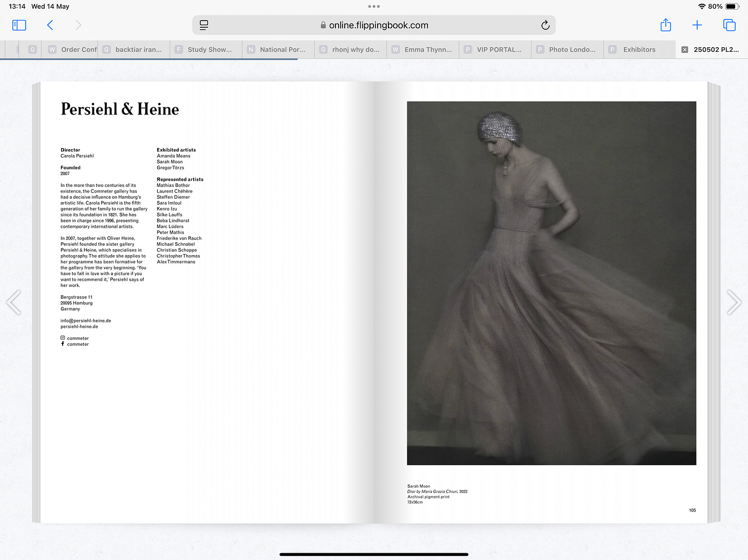The width and height of the screenshot is (748, 560).
Task: Tap the multitasking three-dots control
Action: (374, 7)
